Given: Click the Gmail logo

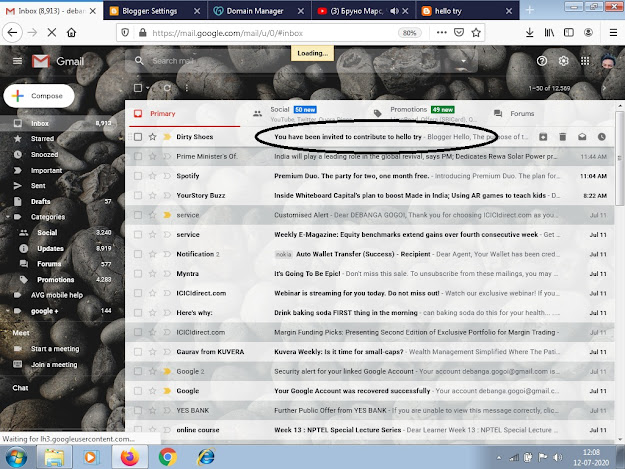Looking at the screenshot, I should [x=58, y=61].
